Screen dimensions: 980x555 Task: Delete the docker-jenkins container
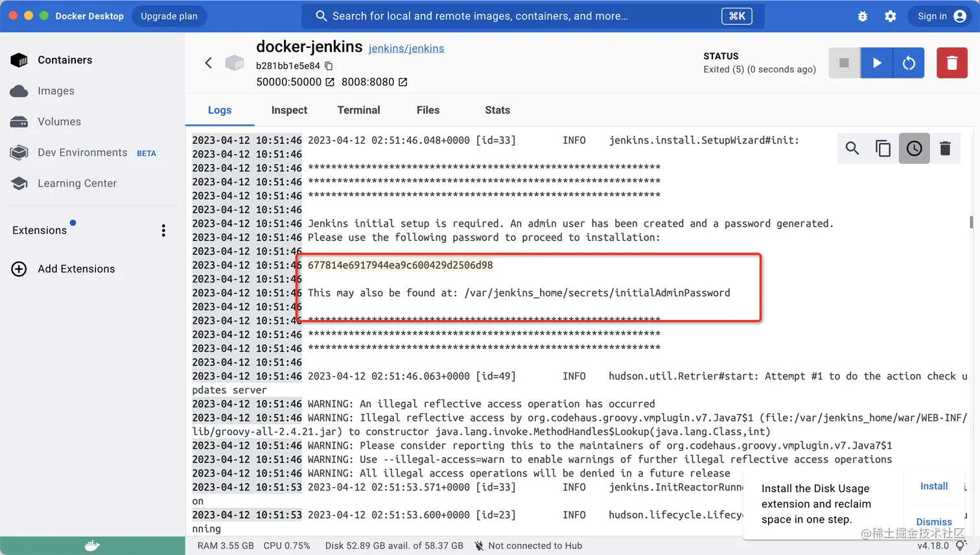click(x=951, y=63)
